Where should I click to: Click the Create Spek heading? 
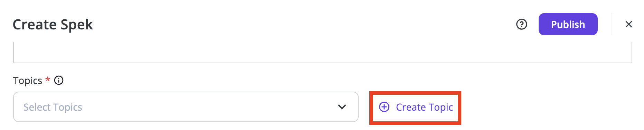point(53,25)
